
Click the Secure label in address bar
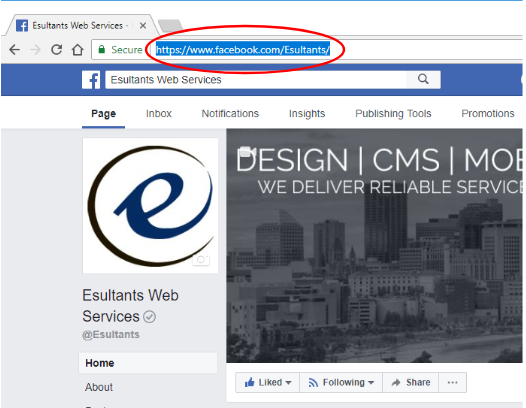pos(127,50)
